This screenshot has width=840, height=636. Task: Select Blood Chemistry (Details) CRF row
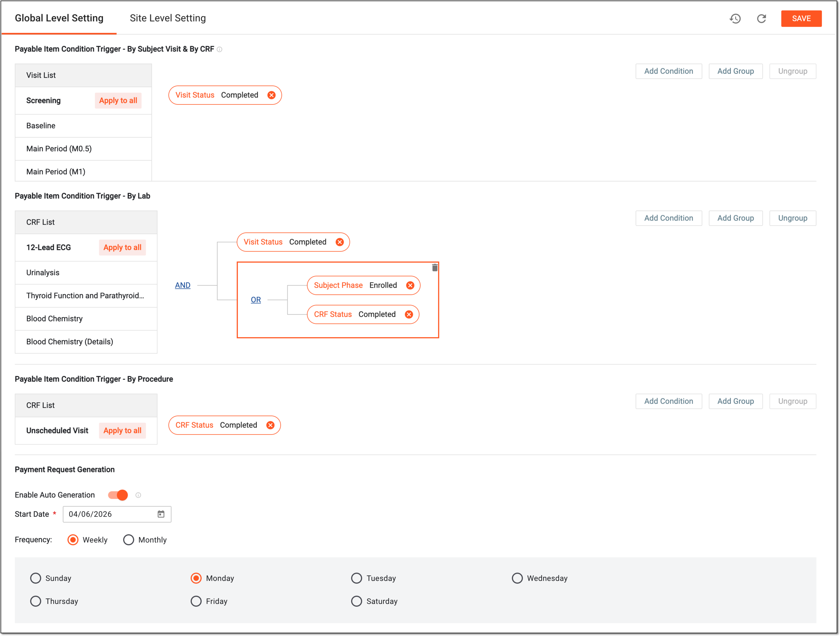86,342
